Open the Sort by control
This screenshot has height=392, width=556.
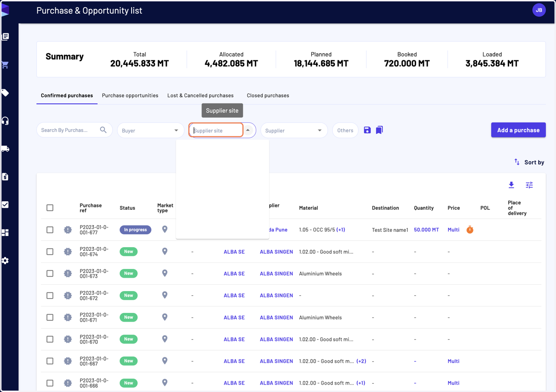click(x=529, y=162)
